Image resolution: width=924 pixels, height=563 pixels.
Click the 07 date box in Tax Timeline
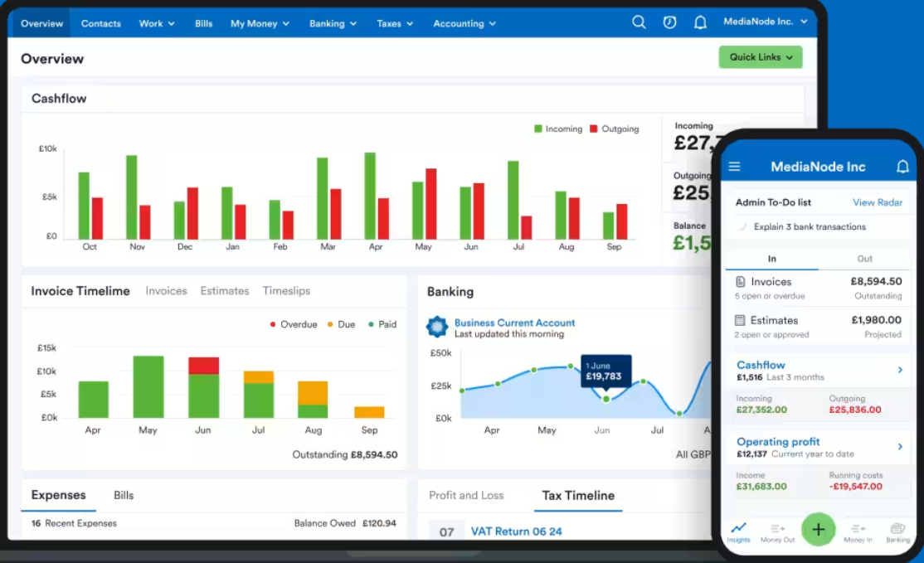(x=446, y=531)
